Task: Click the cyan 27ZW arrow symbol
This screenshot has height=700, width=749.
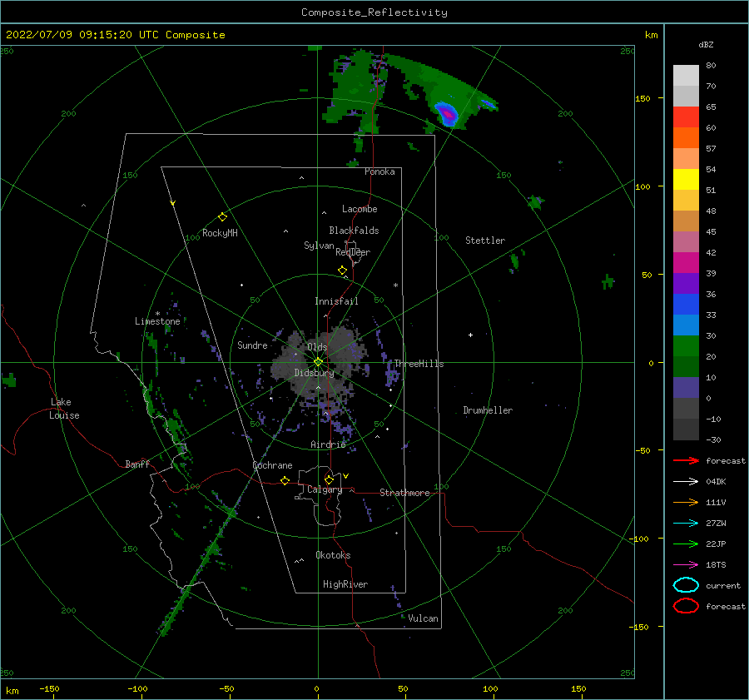Action: [686, 524]
